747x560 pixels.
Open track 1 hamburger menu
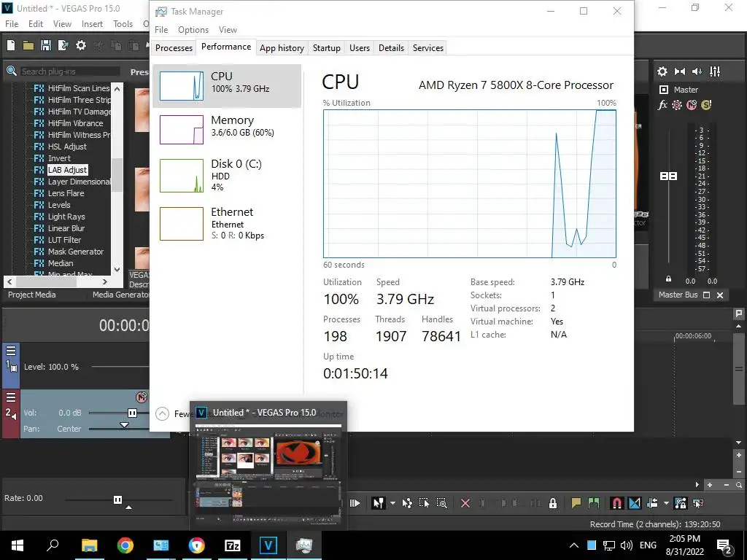[x=11, y=351]
